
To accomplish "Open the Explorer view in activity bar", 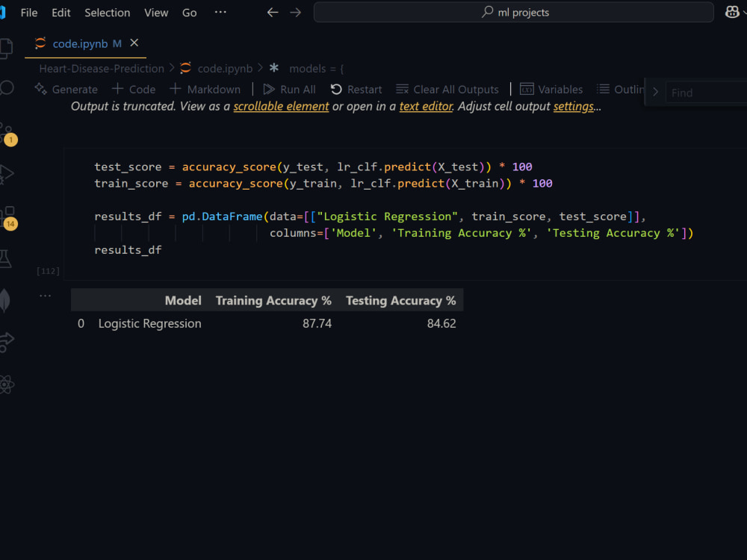I will pyautogui.click(x=6, y=49).
